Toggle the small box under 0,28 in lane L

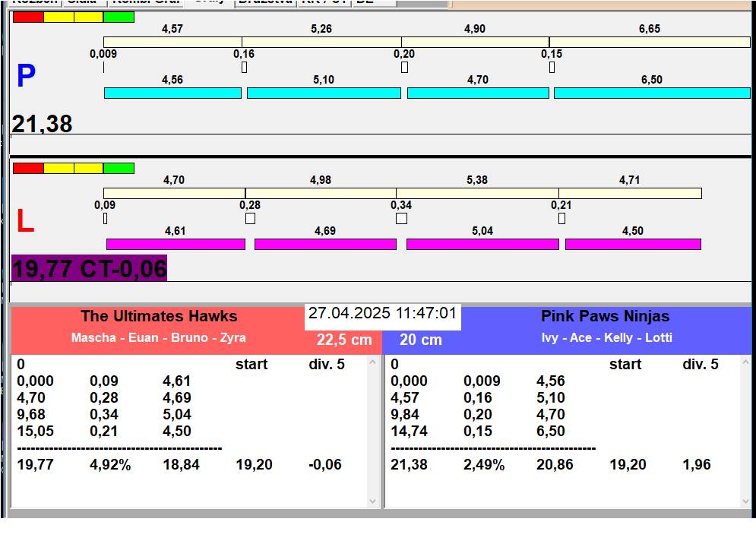250,219
